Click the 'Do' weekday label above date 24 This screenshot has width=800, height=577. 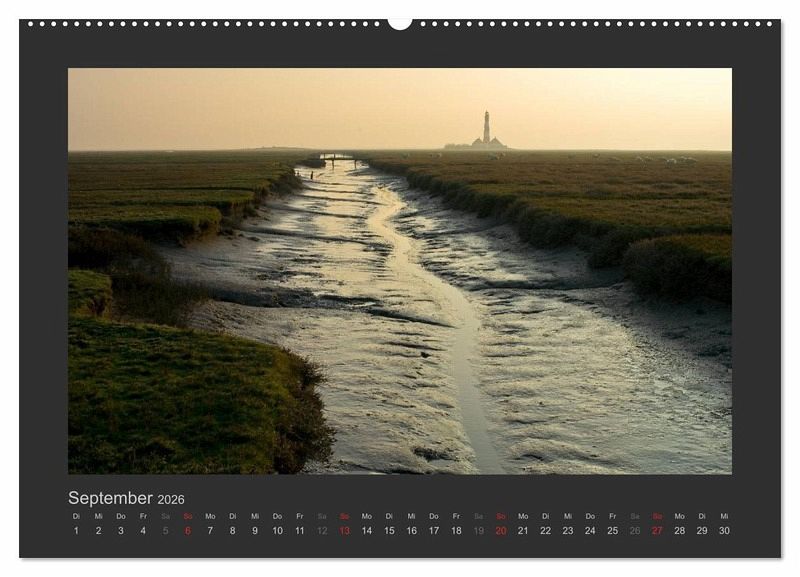click(x=590, y=516)
